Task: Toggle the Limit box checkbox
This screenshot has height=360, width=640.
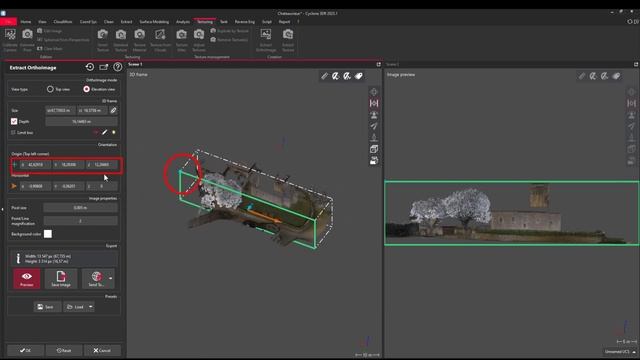Action: pyautogui.click(x=13, y=132)
